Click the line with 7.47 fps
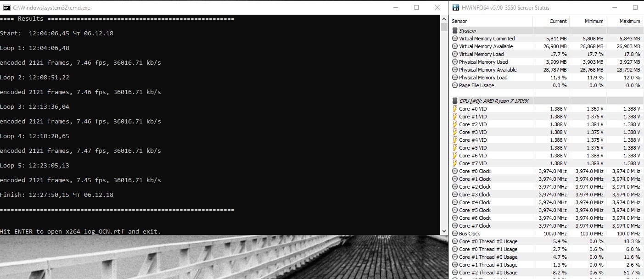 pos(80,151)
